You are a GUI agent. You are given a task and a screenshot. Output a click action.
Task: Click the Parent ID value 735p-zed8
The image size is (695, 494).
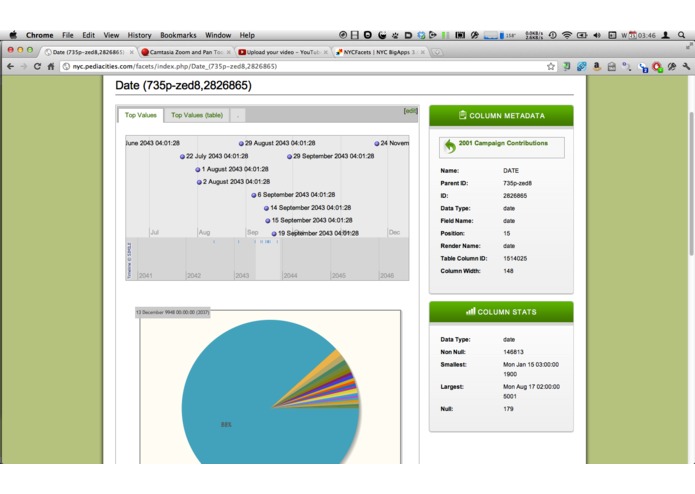coord(517,183)
